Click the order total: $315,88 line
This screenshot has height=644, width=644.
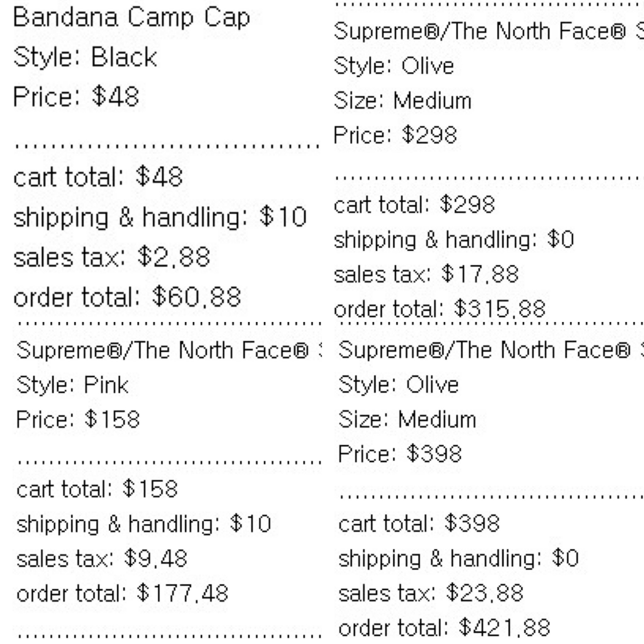pos(440,309)
